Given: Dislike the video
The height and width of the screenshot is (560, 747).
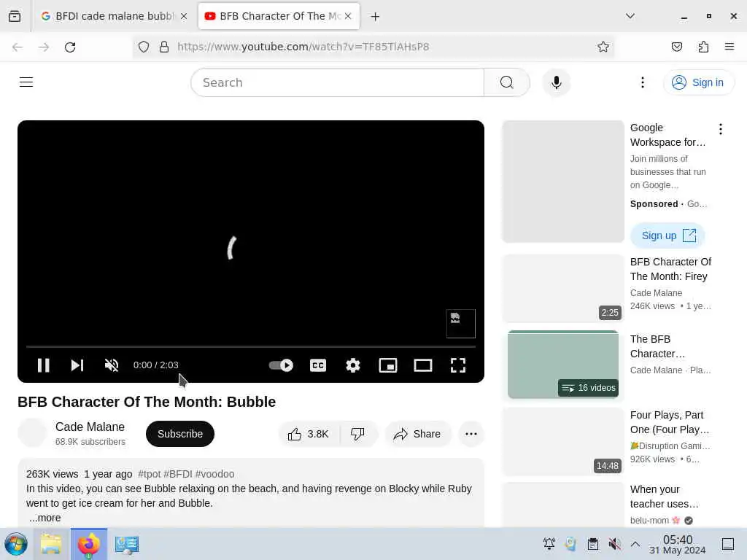Looking at the screenshot, I should [x=357, y=434].
